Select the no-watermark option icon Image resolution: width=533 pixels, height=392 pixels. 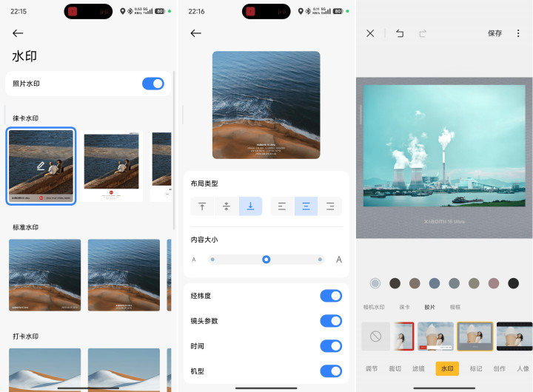[x=375, y=337]
